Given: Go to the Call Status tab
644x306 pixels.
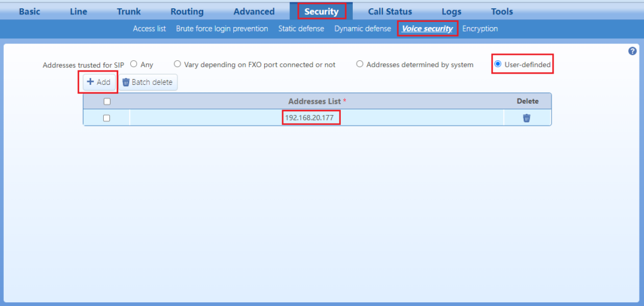Looking at the screenshot, I should coord(390,11).
